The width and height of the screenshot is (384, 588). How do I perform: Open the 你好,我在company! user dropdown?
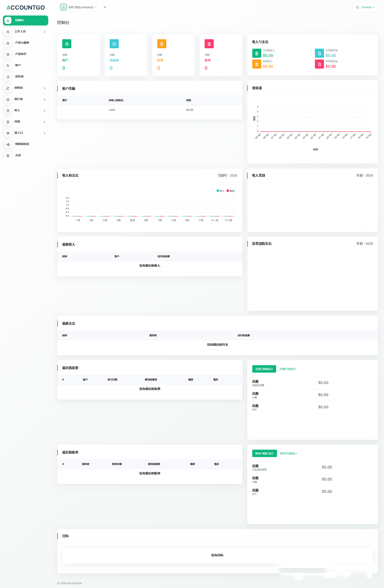click(x=79, y=7)
